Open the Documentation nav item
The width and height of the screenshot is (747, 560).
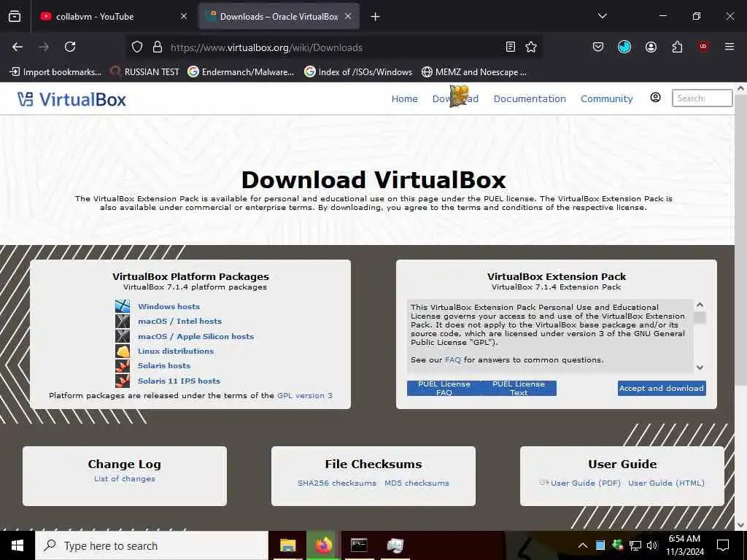pyautogui.click(x=530, y=98)
